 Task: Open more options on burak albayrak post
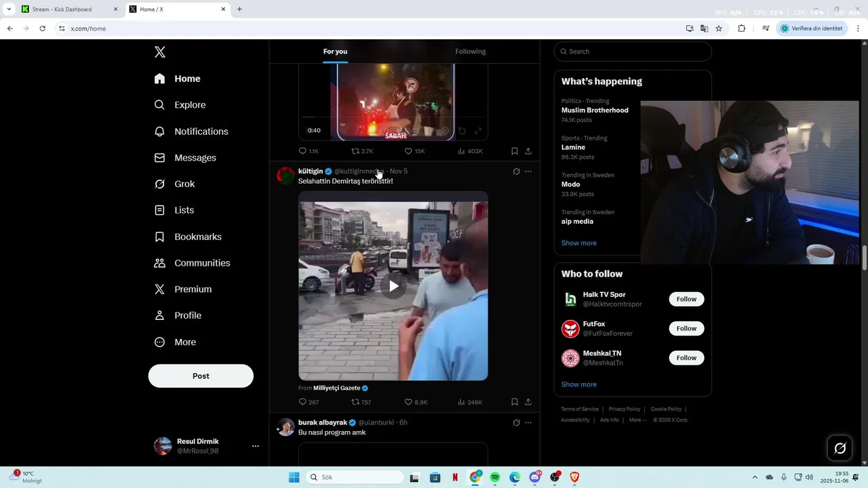pos(528,423)
